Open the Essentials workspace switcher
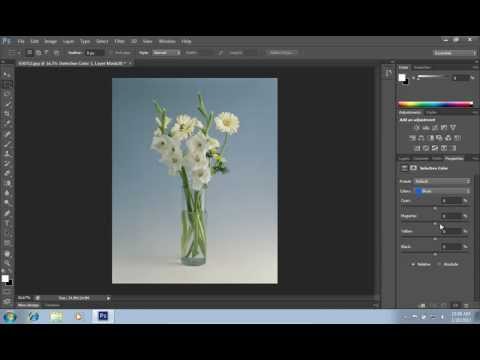The height and width of the screenshot is (360, 480). (455, 53)
